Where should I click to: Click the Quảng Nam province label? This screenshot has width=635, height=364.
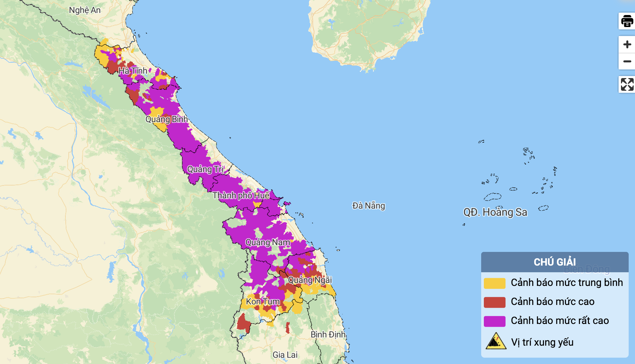pos(268,242)
